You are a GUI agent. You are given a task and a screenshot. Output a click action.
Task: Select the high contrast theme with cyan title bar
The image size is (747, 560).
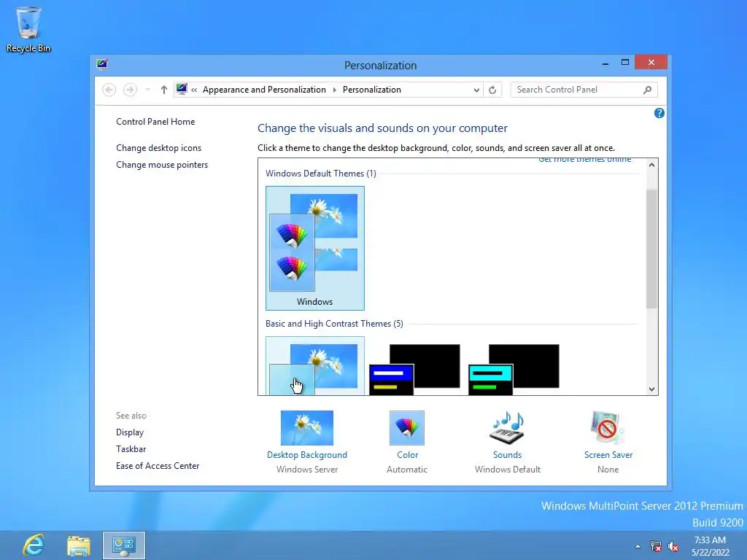[514, 370]
